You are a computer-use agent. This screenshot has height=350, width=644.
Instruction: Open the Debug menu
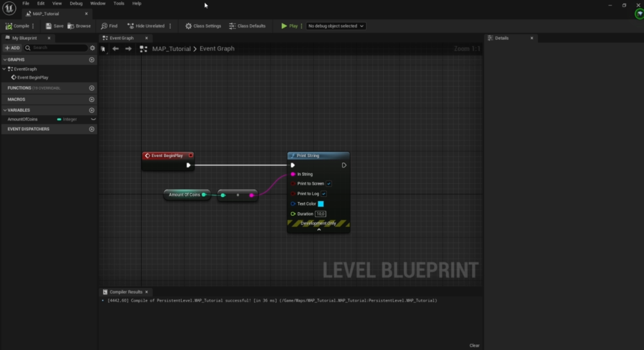click(76, 3)
